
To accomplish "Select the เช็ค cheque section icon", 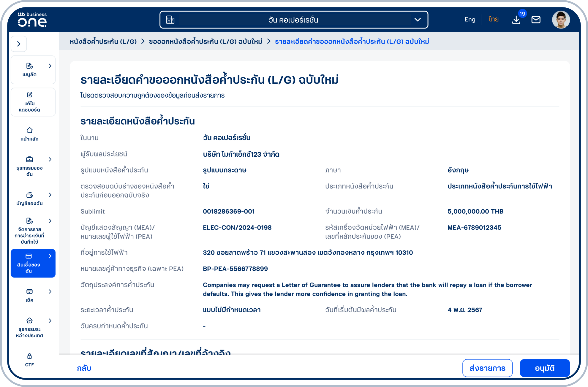I will pyautogui.click(x=29, y=291).
